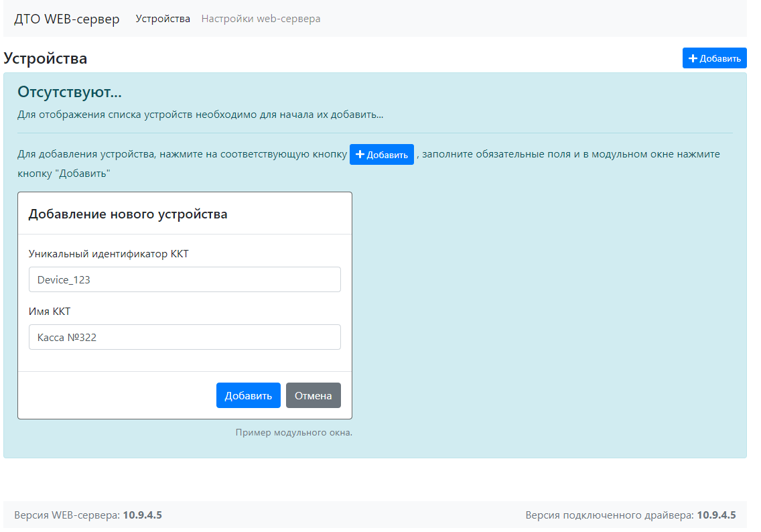Image resolution: width=761 pixels, height=532 pixels.
Task: Confirm with the blue Добавить button in the dialog
Action: (248, 395)
